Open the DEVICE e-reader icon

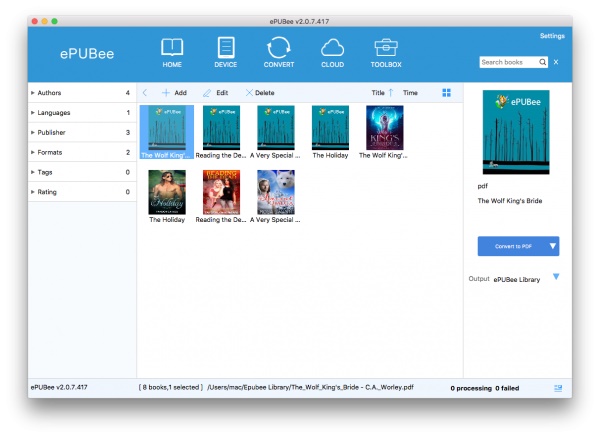[226, 47]
